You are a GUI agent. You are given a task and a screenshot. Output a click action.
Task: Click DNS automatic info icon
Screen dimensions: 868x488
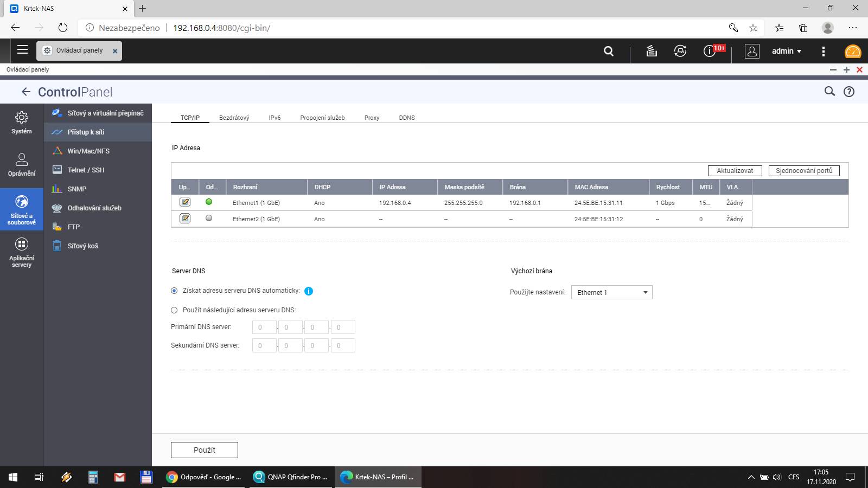click(x=309, y=291)
